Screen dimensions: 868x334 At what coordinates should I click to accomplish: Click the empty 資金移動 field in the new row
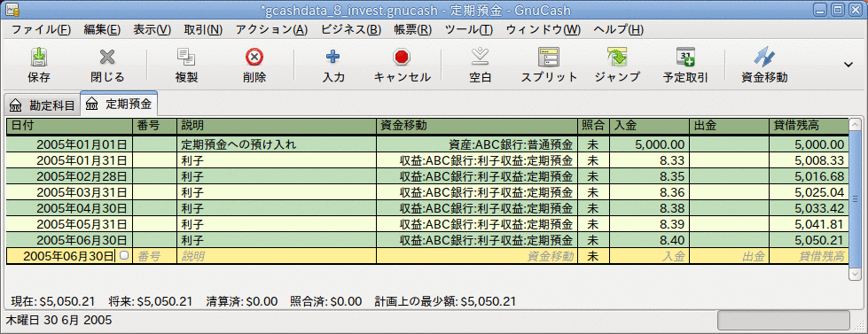click(477, 256)
